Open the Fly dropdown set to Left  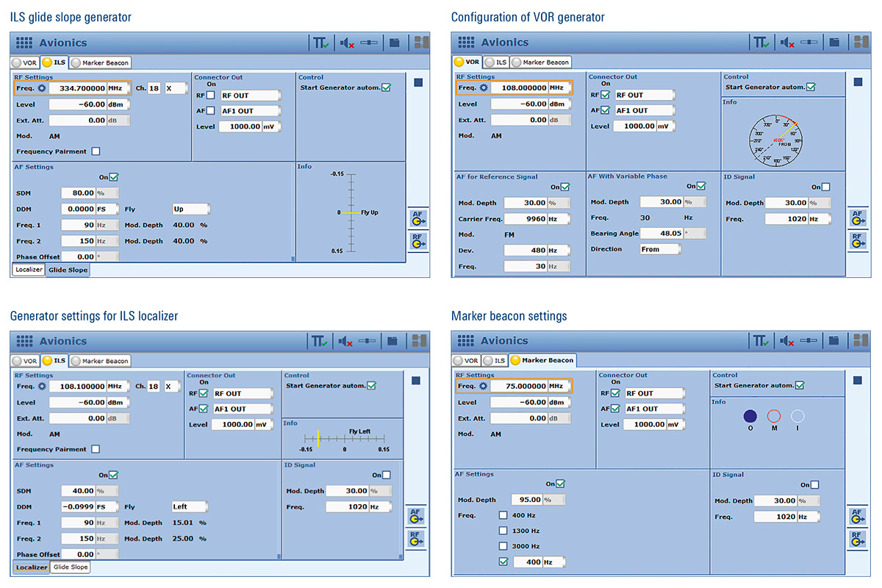(190, 506)
